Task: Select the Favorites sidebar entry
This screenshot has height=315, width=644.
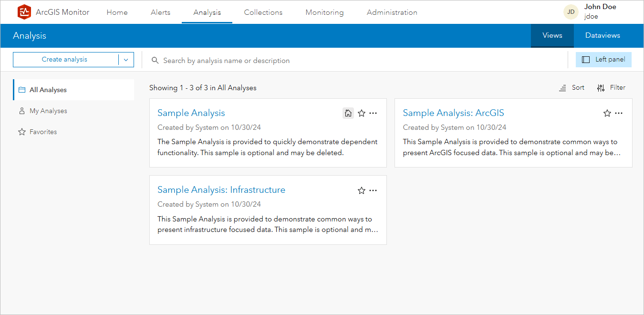Action: 43,131
